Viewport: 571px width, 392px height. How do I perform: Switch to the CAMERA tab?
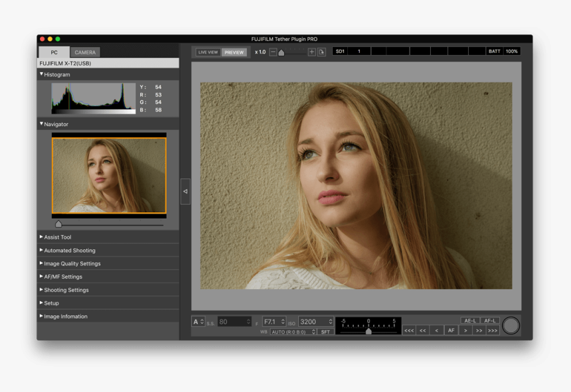pos(85,52)
